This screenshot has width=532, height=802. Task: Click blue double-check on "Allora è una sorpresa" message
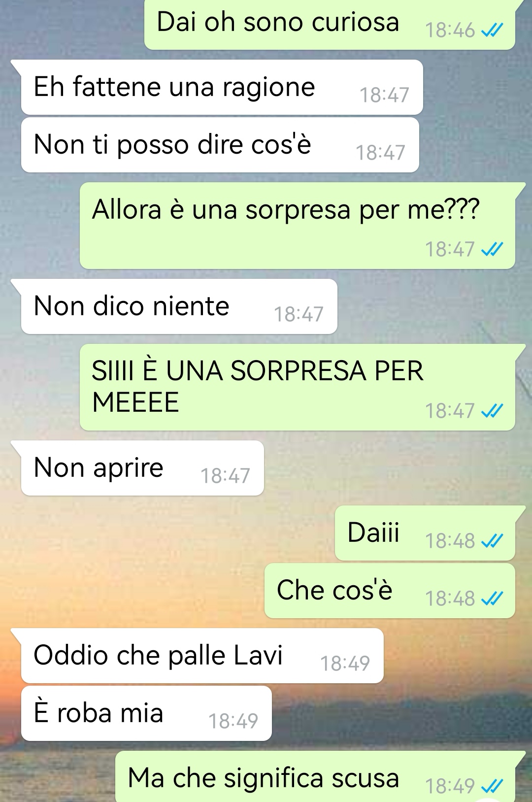click(492, 250)
